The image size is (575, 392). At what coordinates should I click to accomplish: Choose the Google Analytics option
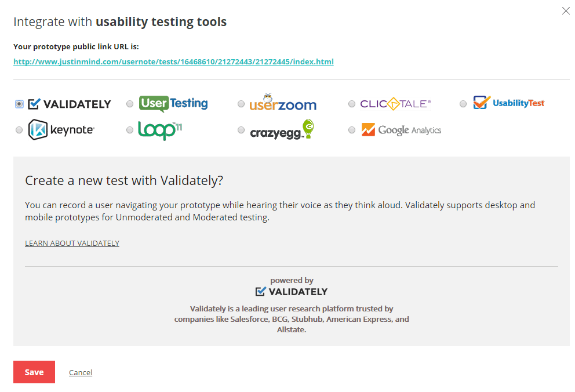pyautogui.click(x=352, y=129)
